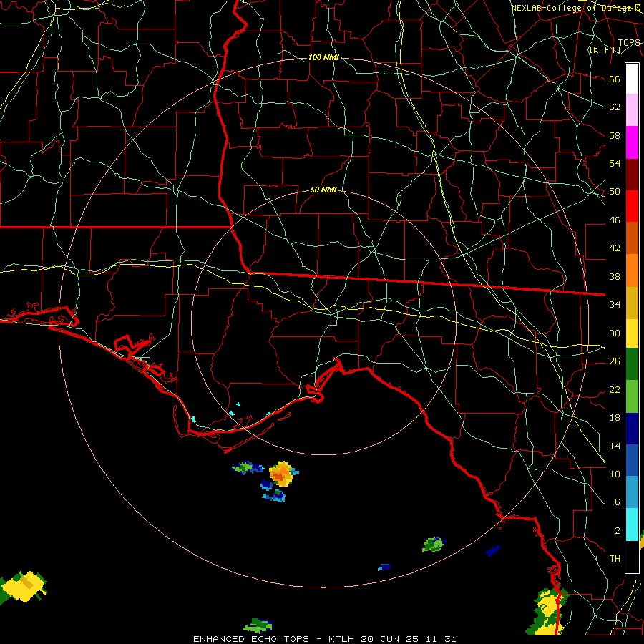Click the TH legend label

click(x=615, y=559)
